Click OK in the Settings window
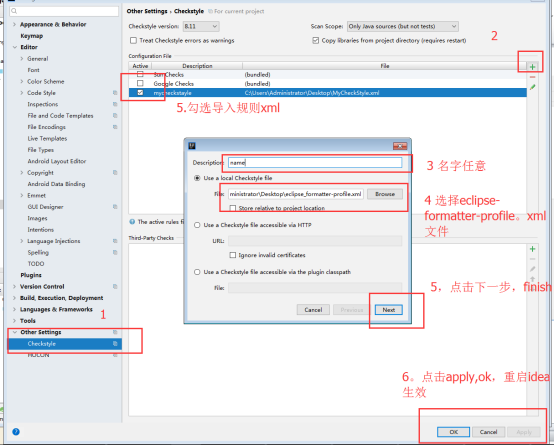 [x=454, y=432]
